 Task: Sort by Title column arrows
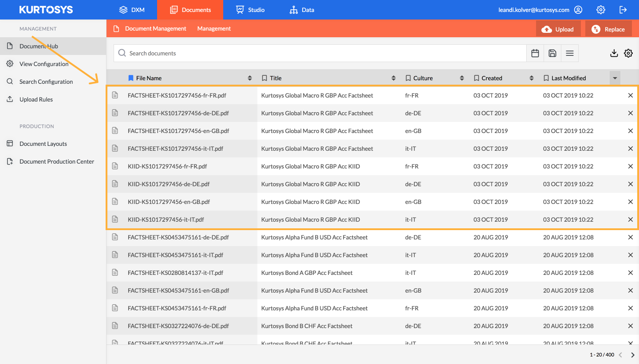(394, 78)
